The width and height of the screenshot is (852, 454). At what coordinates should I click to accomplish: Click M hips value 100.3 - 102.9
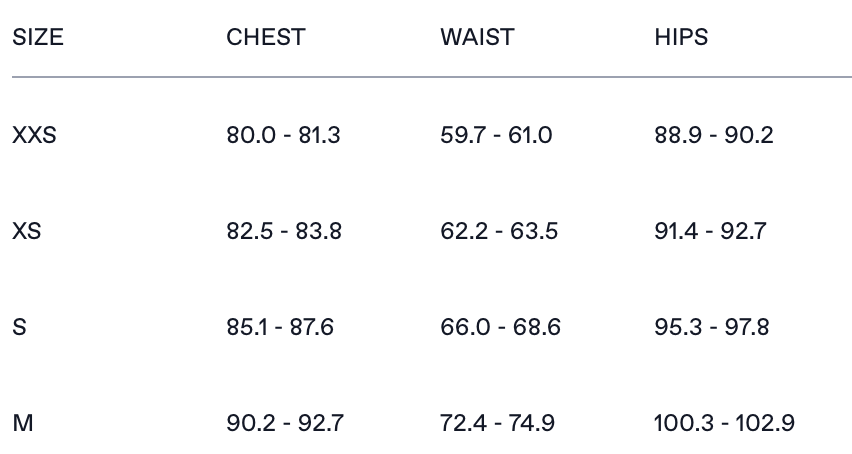click(725, 423)
